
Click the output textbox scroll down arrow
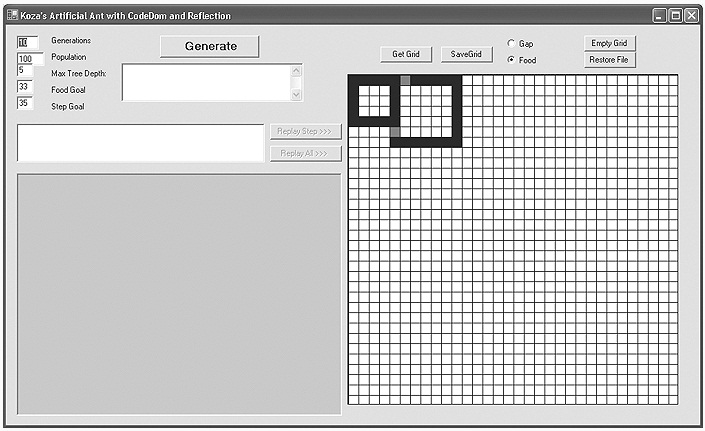[296, 94]
